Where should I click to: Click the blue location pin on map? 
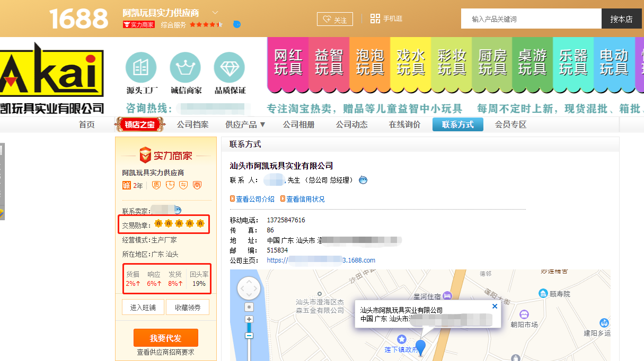420,347
